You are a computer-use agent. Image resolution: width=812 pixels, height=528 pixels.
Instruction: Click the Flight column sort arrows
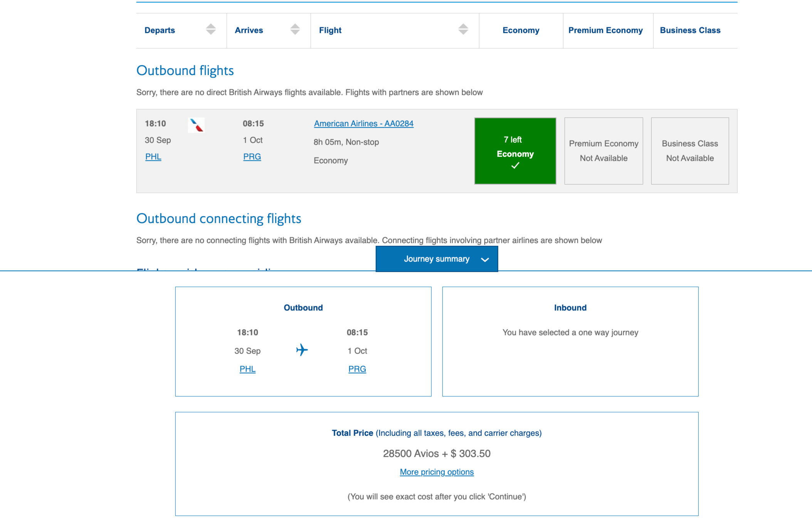tap(463, 29)
